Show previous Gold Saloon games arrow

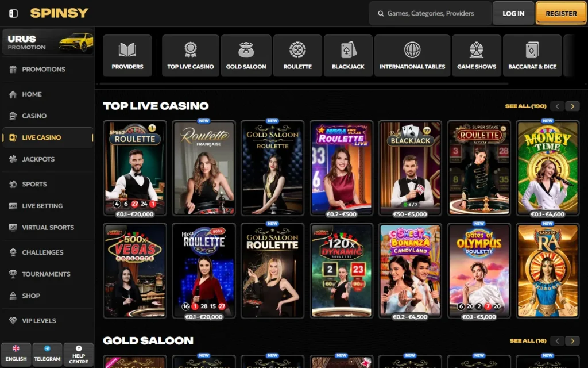(x=557, y=341)
